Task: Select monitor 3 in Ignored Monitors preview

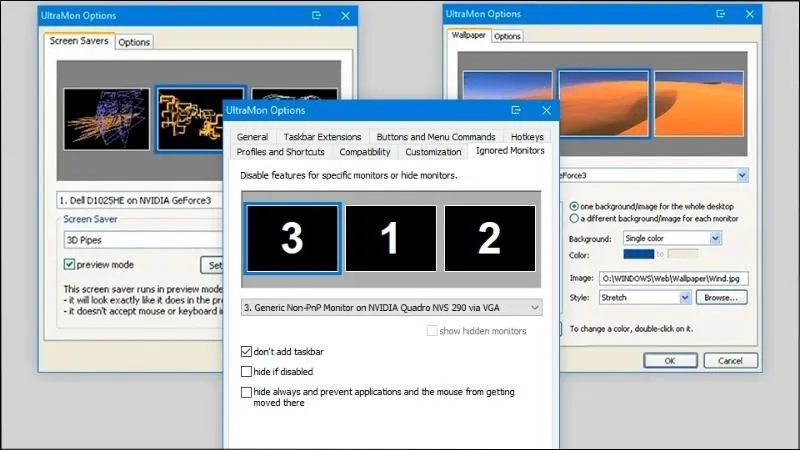Action: [x=293, y=238]
